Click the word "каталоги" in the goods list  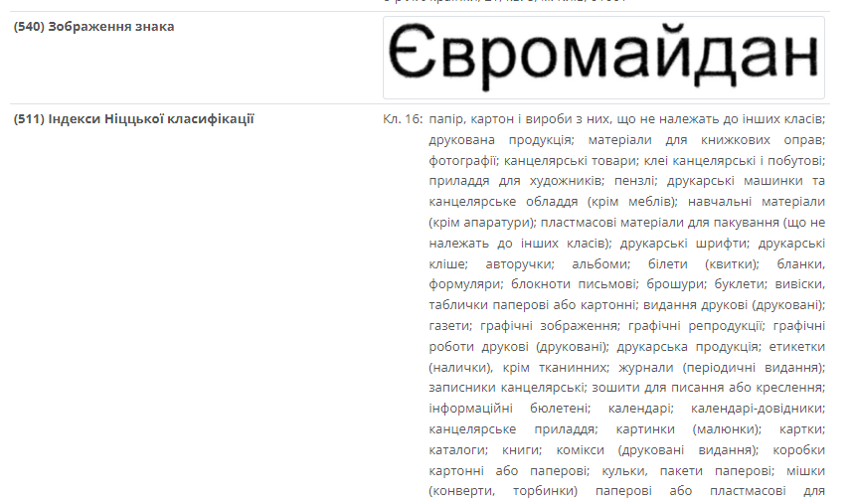455,449
